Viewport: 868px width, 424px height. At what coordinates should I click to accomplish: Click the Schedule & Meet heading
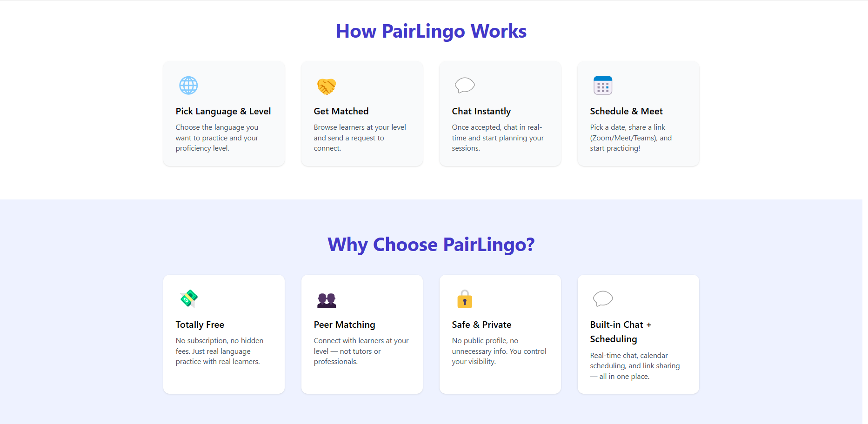[626, 111]
